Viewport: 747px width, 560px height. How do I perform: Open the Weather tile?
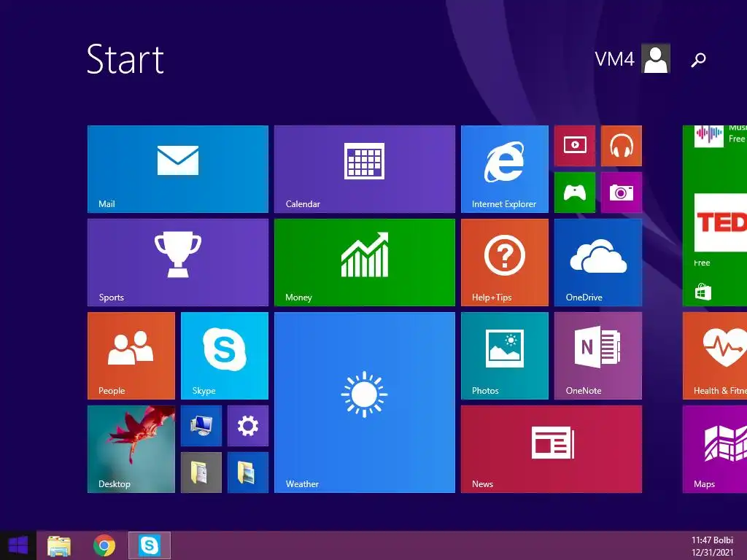pyautogui.click(x=365, y=402)
